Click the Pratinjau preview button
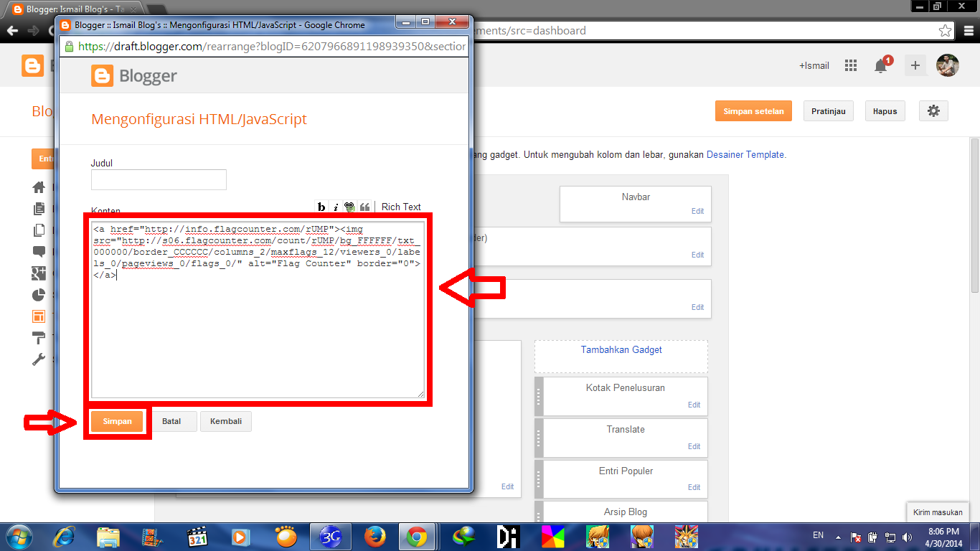Viewport: 980px width, 551px height. pos(829,111)
